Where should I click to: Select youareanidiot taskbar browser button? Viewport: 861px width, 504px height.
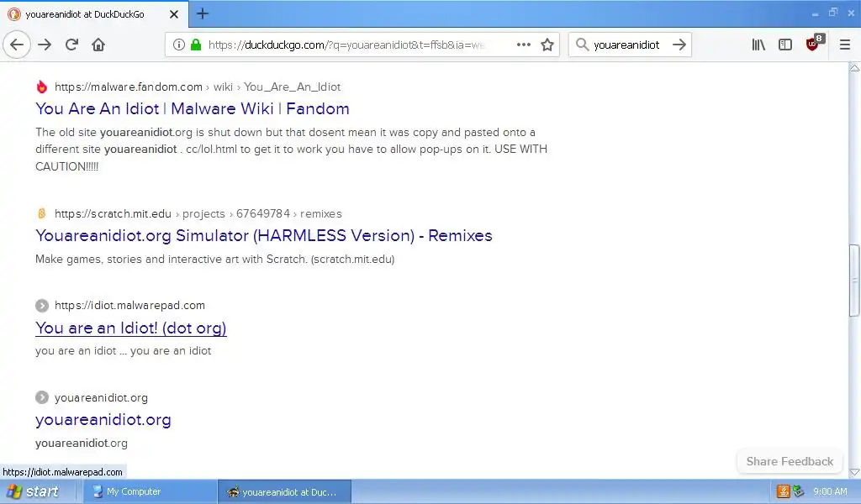(x=284, y=491)
